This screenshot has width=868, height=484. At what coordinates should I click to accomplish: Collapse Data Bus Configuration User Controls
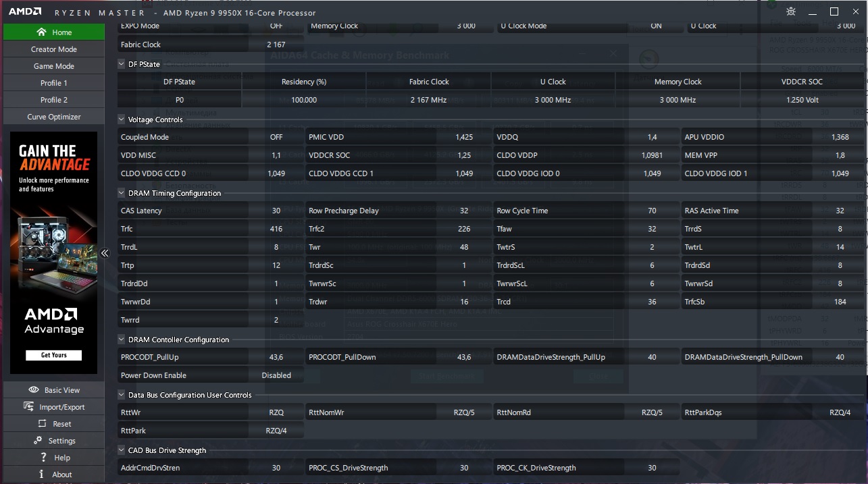[122, 395]
